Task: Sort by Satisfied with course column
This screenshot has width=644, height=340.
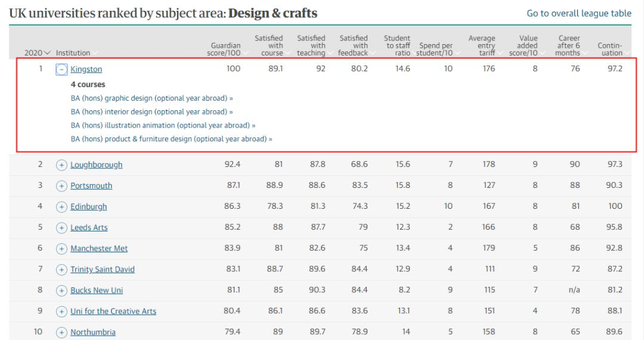Action: [271, 45]
